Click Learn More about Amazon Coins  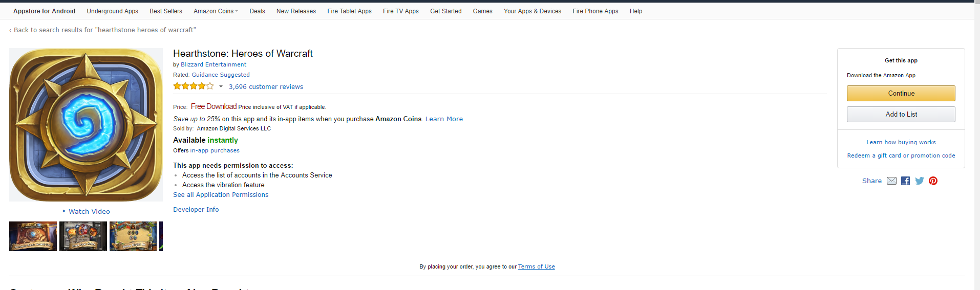pos(444,119)
